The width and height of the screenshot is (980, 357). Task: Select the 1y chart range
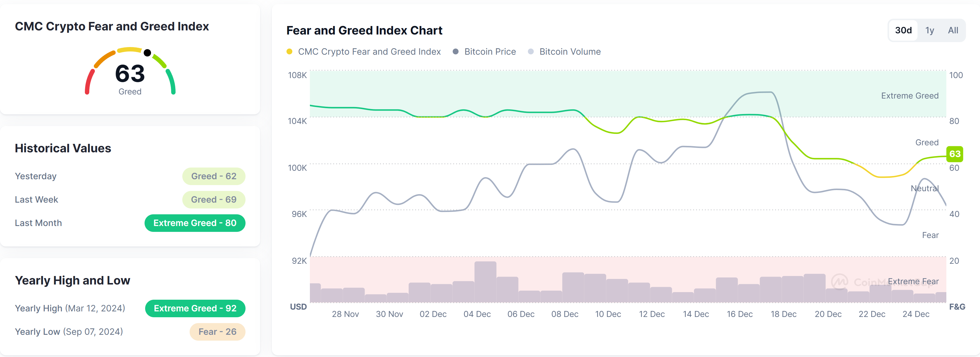click(x=929, y=30)
